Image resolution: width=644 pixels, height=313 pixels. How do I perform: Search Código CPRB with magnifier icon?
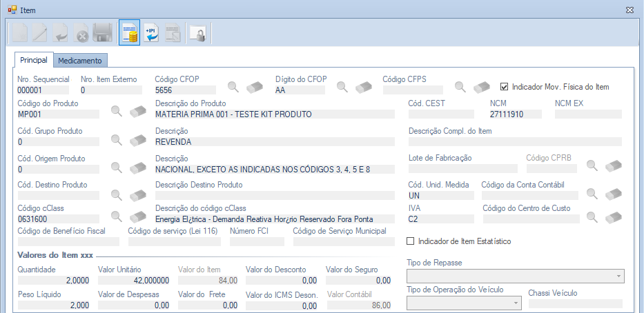point(592,165)
